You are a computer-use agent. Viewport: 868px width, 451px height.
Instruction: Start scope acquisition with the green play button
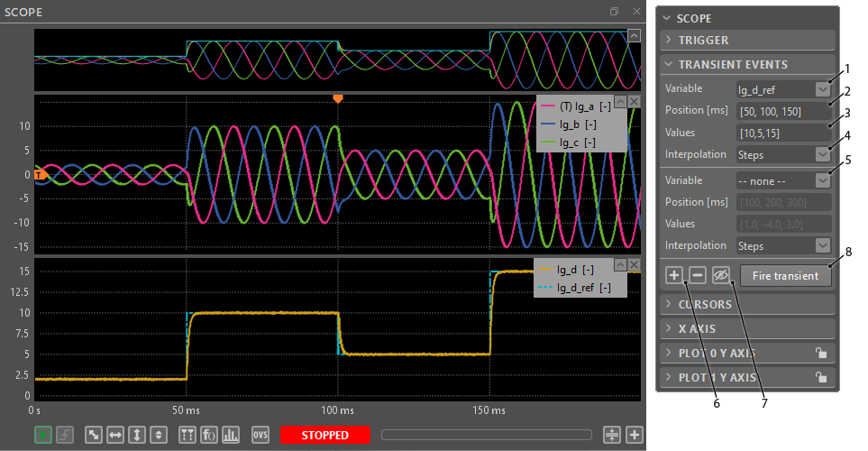[x=43, y=435]
